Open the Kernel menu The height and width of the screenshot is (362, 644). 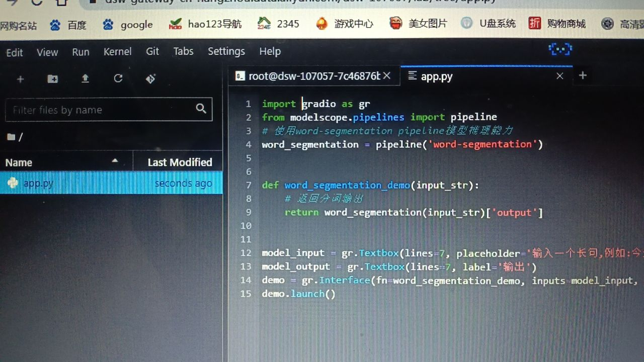[x=117, y=52]
